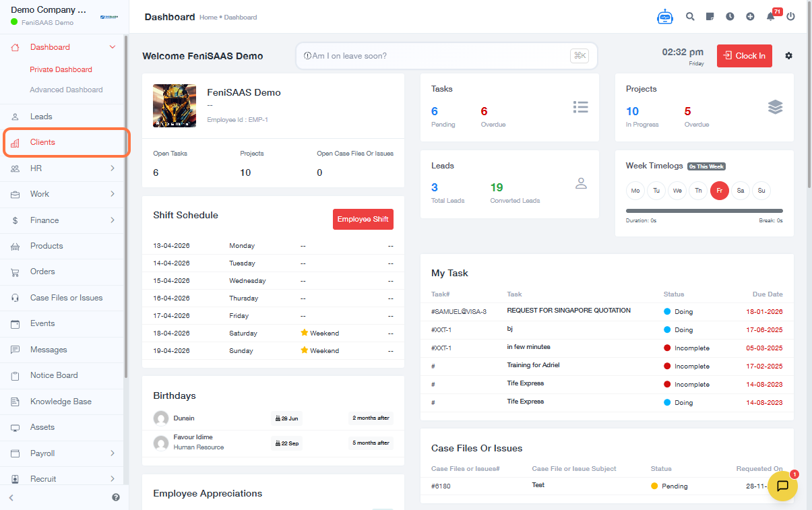Open the chat widget bubble

[x=782, y=486]
